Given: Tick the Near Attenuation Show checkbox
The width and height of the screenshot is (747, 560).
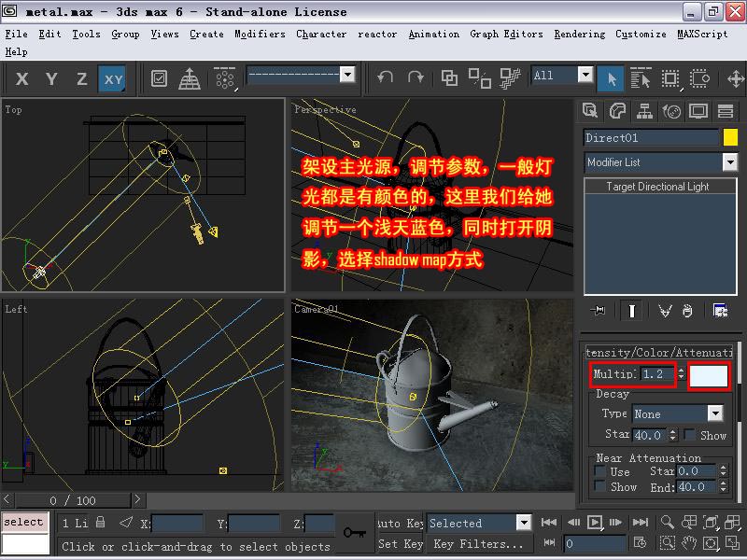Looking at the screenshot, I should click(x=600, y=487).
